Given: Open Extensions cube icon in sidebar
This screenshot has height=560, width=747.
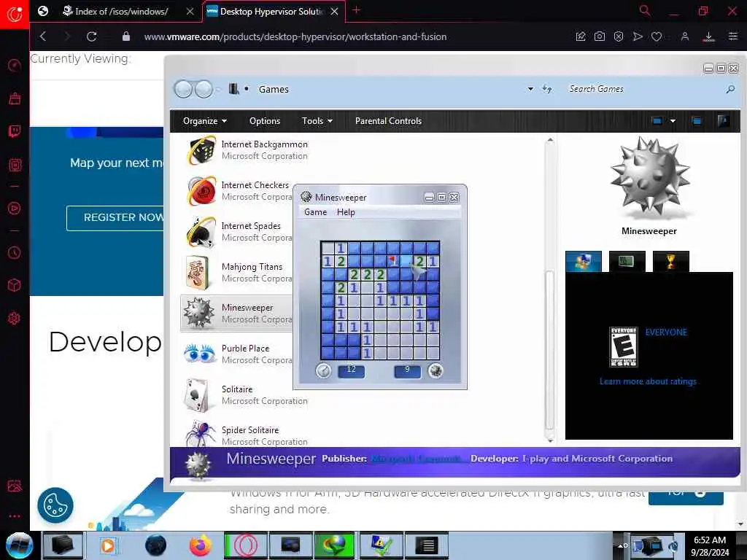Looking at the screenshot, I should click(15, 285).
